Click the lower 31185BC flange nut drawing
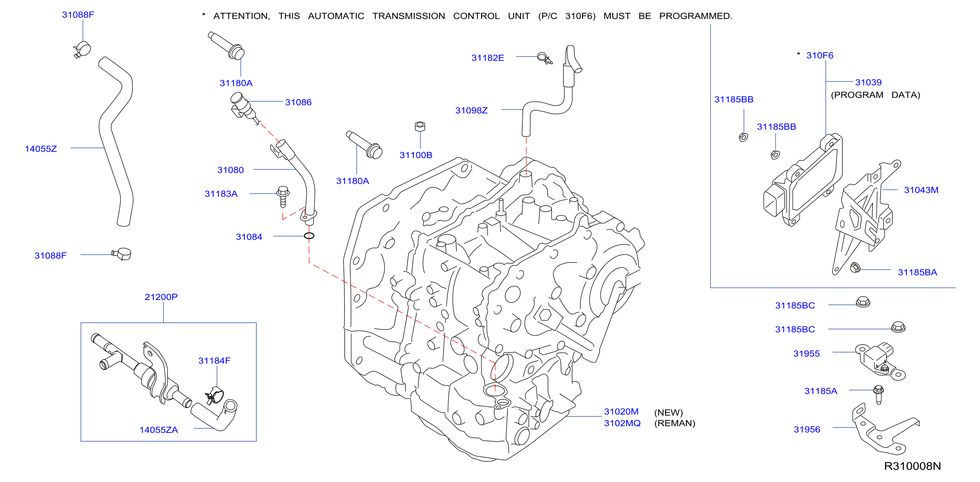 898,327
